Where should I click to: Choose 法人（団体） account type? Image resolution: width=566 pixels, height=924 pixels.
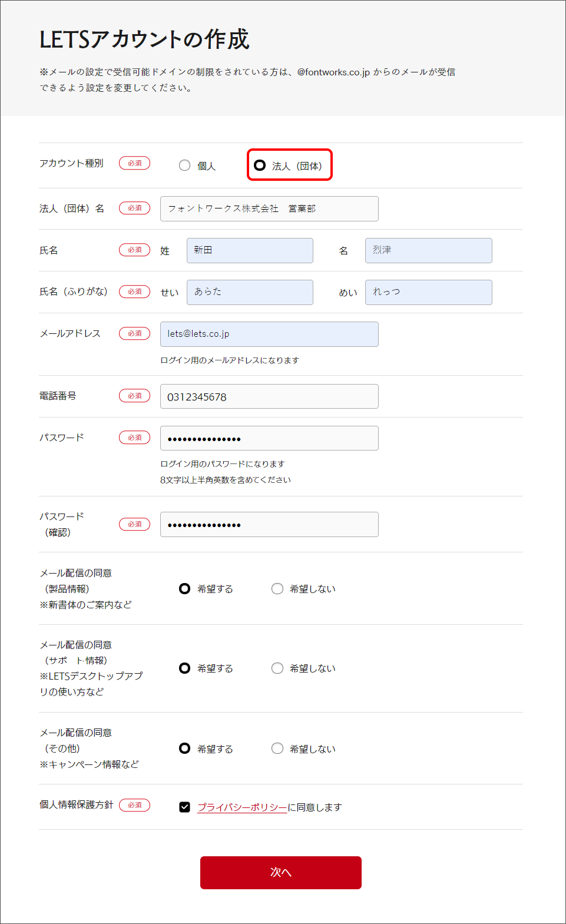[x=260, y=165]
